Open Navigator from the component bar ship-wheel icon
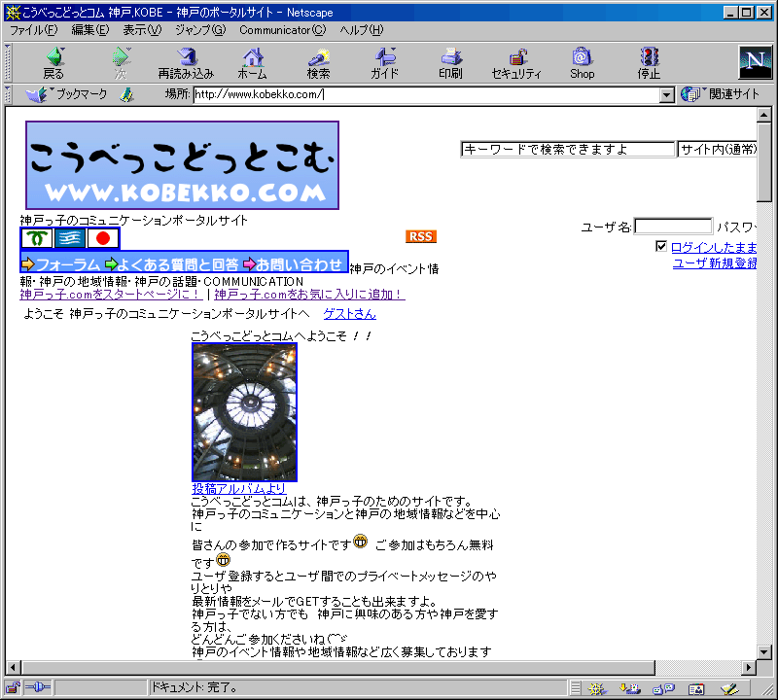 (597, 688)
